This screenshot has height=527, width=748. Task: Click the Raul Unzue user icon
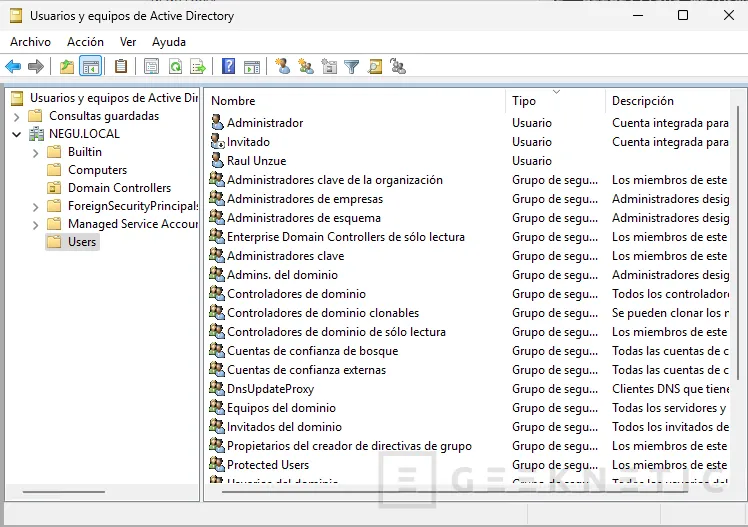[x=217, y=161]
